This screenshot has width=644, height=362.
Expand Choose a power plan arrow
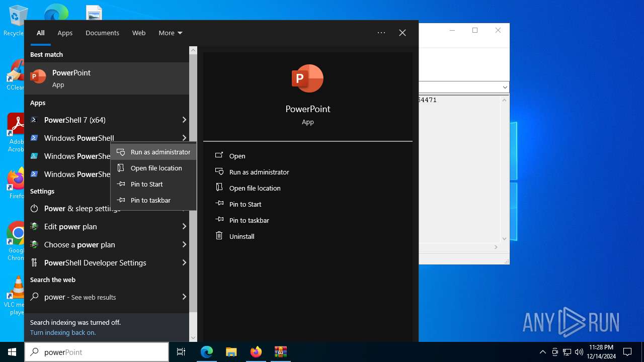[x=184, y=244]
